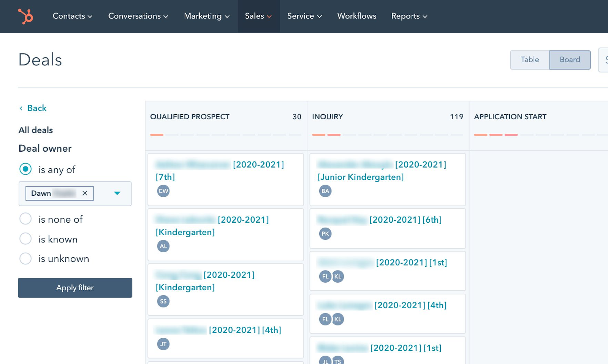
Task: Click the Inquiry count 119
Action: tap(457, 117)
